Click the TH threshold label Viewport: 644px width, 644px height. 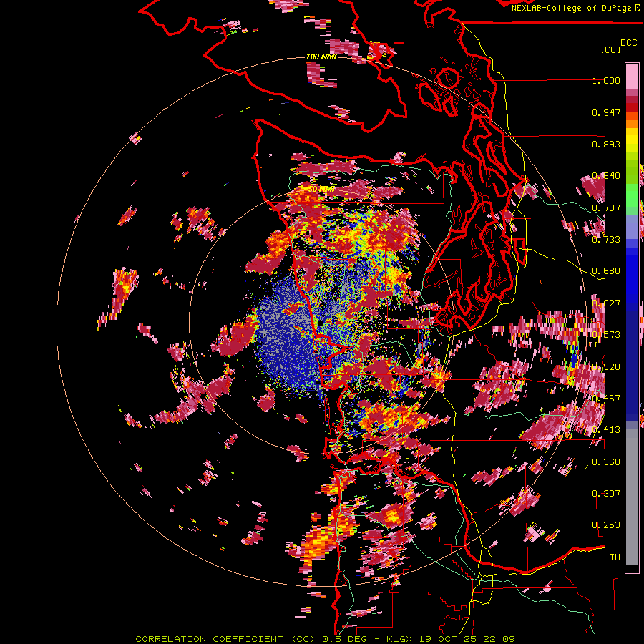[615, 557]
